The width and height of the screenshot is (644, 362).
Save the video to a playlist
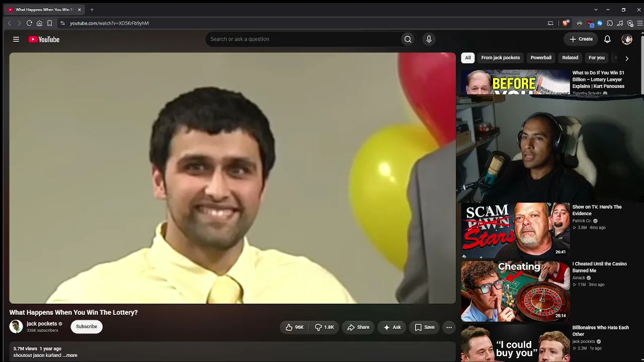pos(425,327)
